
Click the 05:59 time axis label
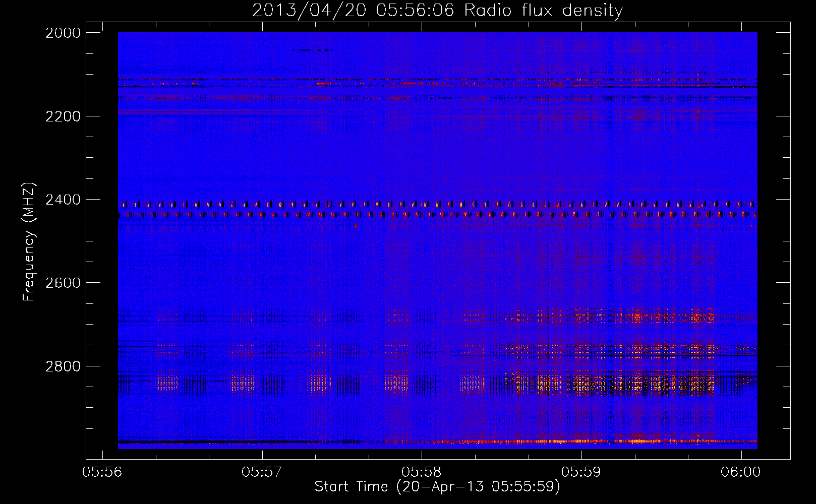tap(581, 472)
